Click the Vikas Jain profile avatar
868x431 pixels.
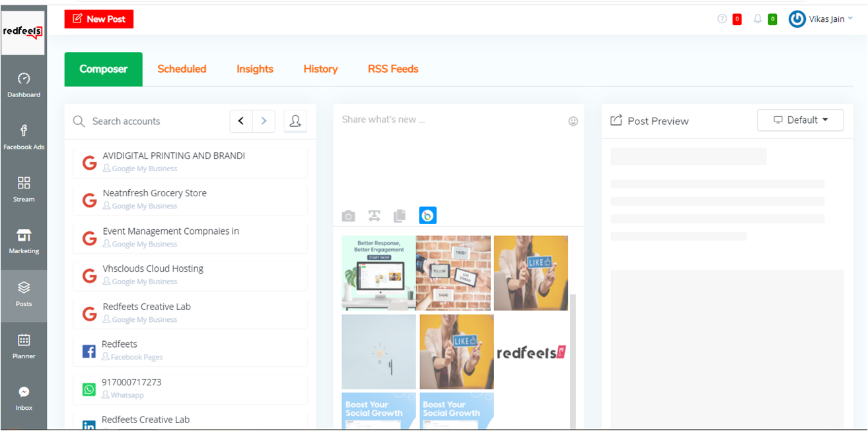coord(797,19)
